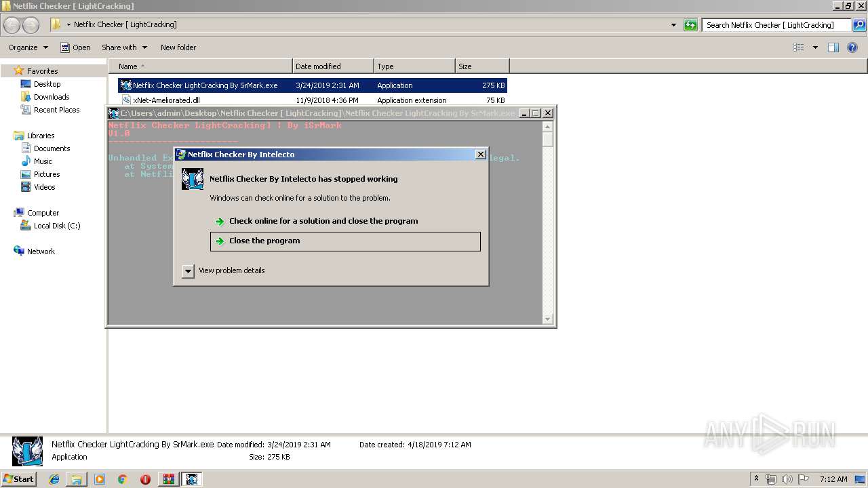Sort by Date modified column header
Viewport: 868px width, 488px height.
coord(333,66)
